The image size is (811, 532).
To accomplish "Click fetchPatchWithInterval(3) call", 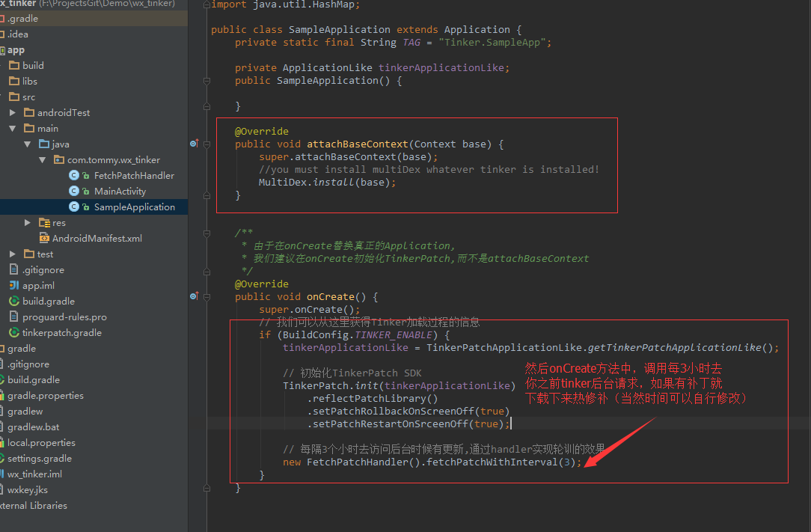I will point(501,462).
